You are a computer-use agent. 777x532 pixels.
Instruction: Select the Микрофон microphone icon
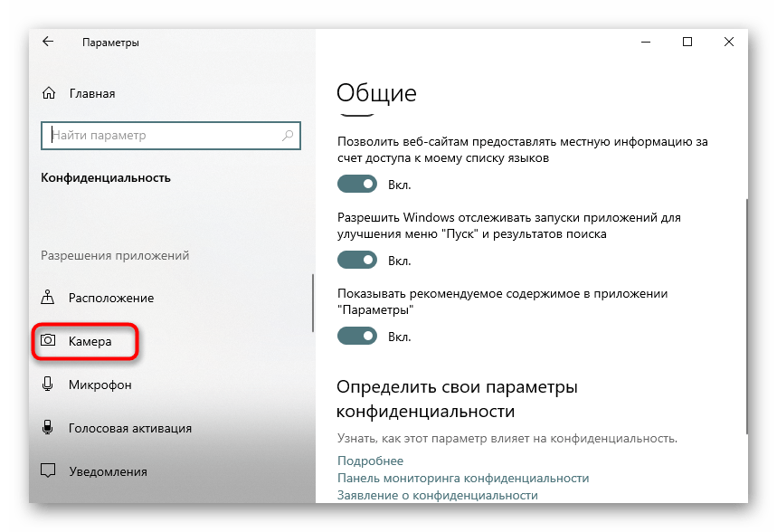pyautogui.click(x=48, y=385)
